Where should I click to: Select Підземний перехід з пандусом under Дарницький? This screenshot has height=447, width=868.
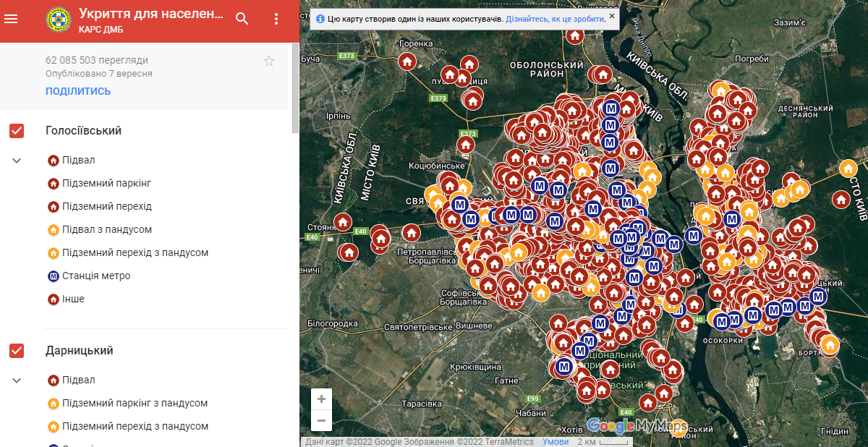[128, 426]
